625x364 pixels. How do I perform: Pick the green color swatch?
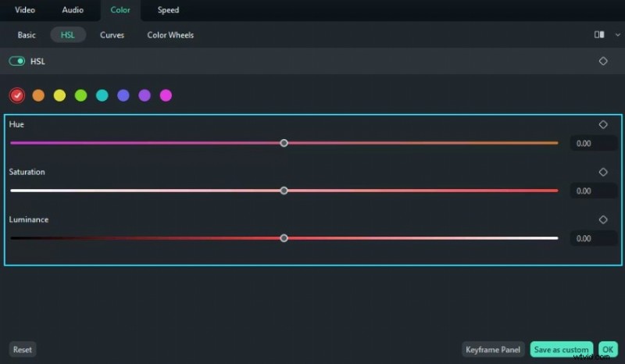(x=80, y=95)
